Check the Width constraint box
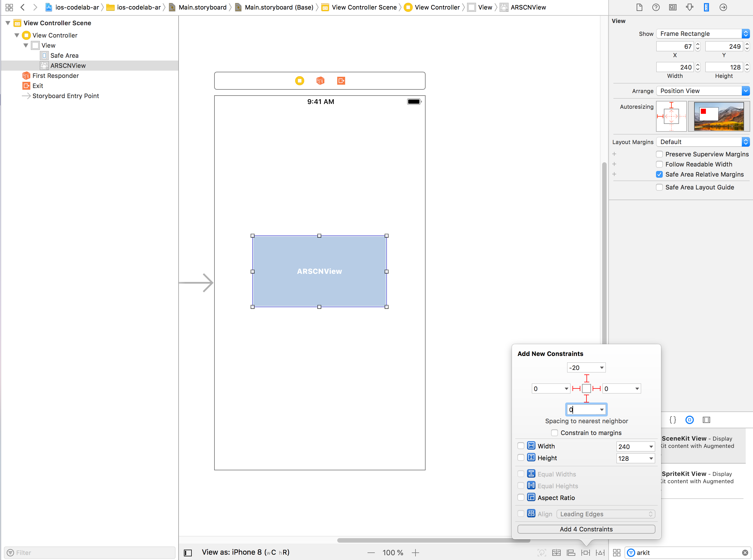Image resolution: width=753 pixels, height=560 pixels. click(521, 446)
